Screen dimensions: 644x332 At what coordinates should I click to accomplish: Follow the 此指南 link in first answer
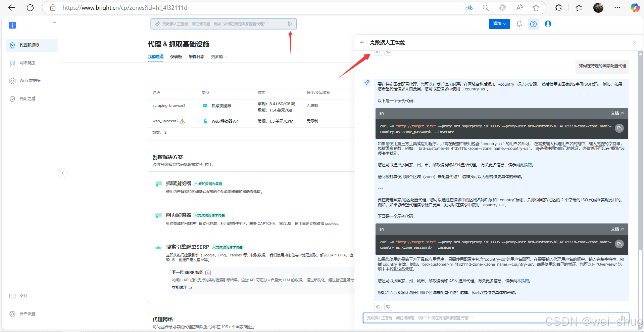526,165
